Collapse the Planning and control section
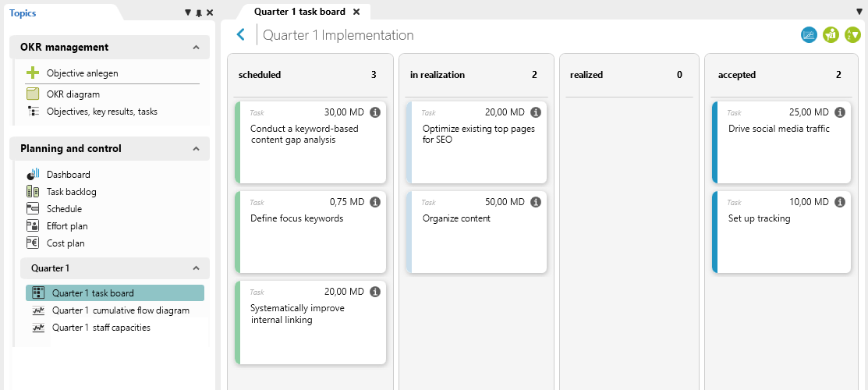Screen dimensions: 868x390 click(x=196, y=148)
